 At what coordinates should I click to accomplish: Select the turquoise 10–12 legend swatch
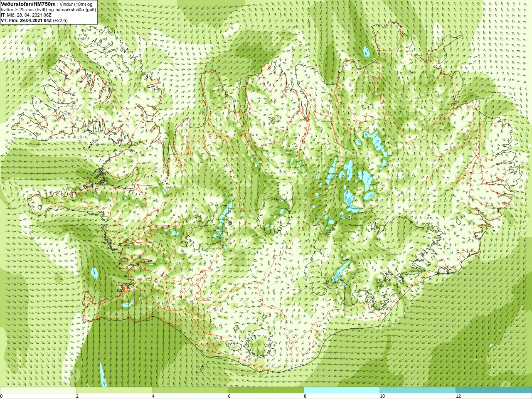pos(418,390)
